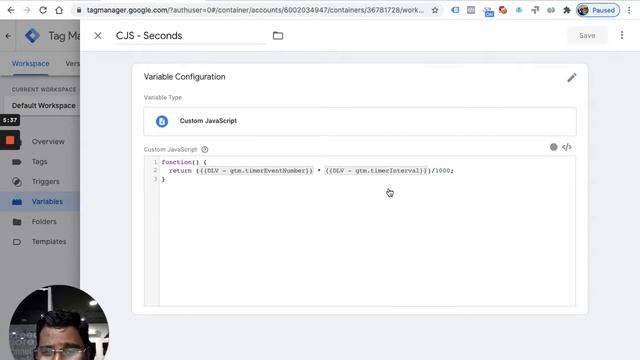This screenshot has width=640, height=360.
Task: Click the folder icon next to variable name
Action: tap(278, 36)
